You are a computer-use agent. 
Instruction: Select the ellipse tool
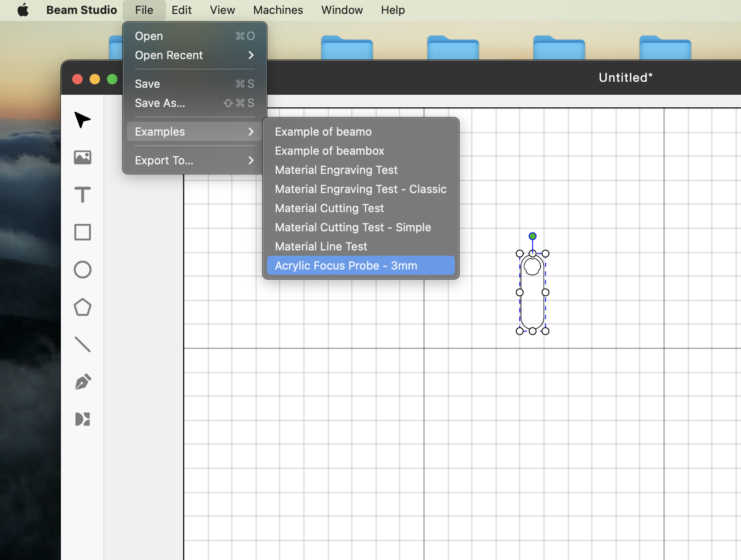coord(82,270)
